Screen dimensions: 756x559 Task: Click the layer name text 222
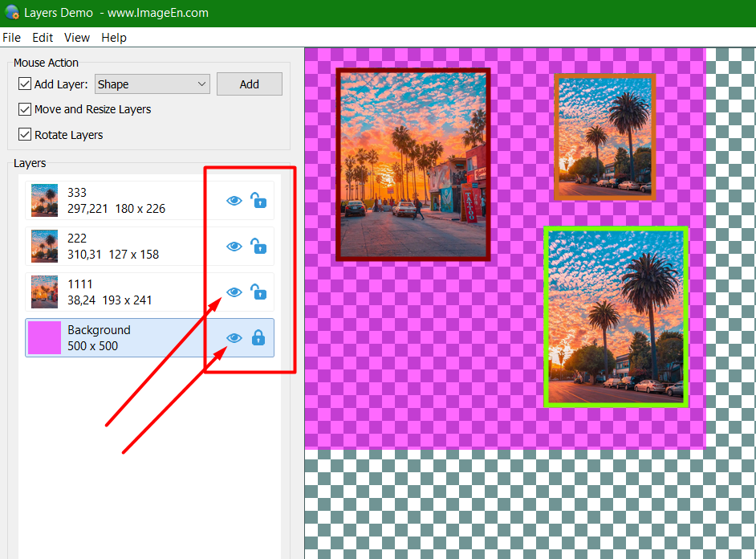point(77,239)
